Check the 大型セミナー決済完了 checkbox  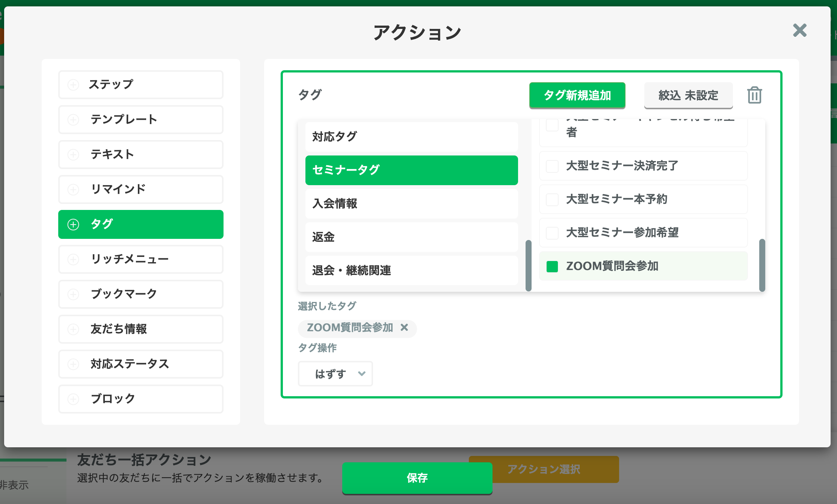pos(552,166)
